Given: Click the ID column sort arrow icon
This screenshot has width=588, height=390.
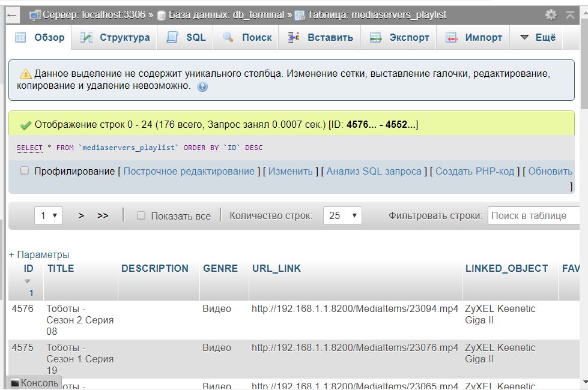Looking at the screenshot, I should click(27, 281).
